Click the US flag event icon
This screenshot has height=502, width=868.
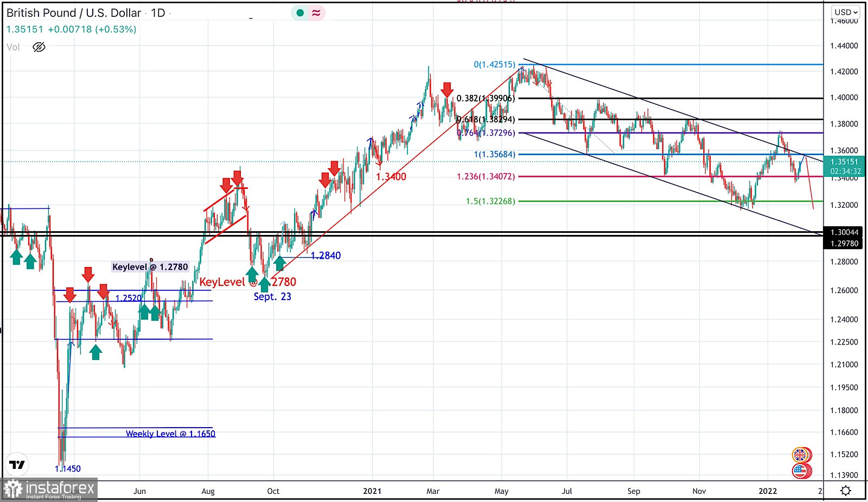pos(801,470)
